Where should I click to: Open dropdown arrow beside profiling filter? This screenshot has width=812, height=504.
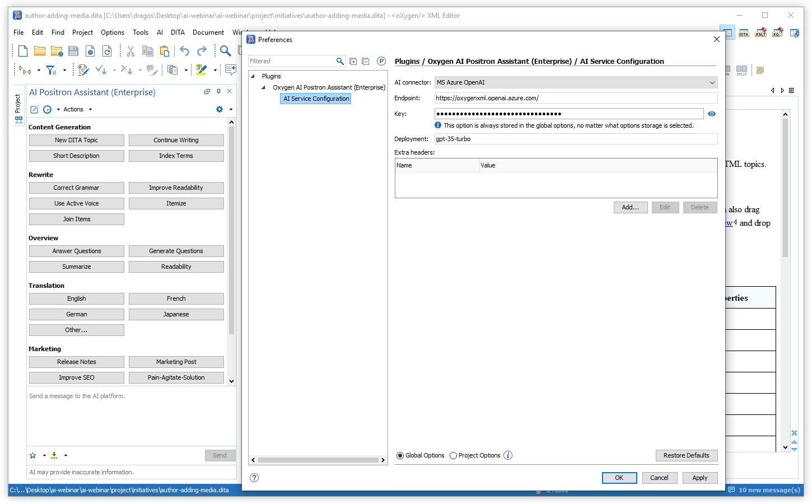coord(64,71)
